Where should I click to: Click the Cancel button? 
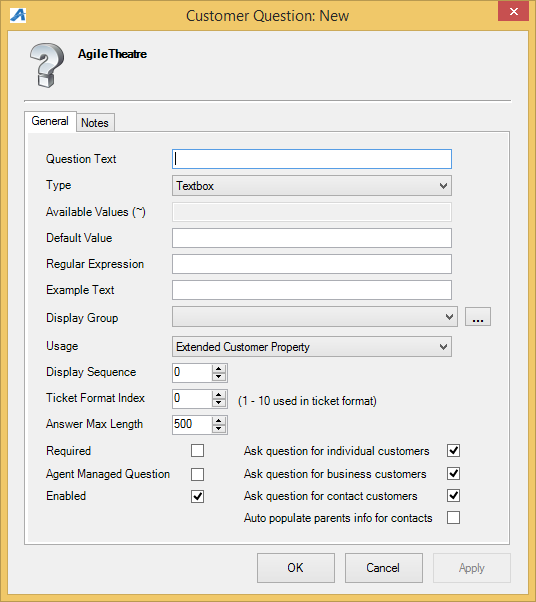tap(384, 568)
